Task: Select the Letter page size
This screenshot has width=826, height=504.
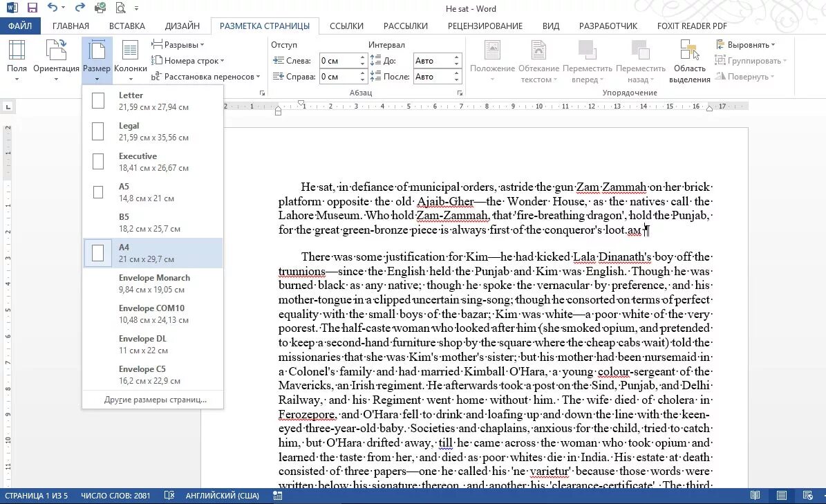Action: (153, 100)
